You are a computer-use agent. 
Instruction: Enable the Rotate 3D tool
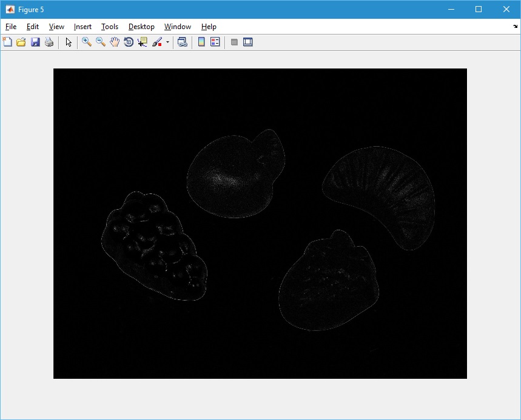(129, 42)
